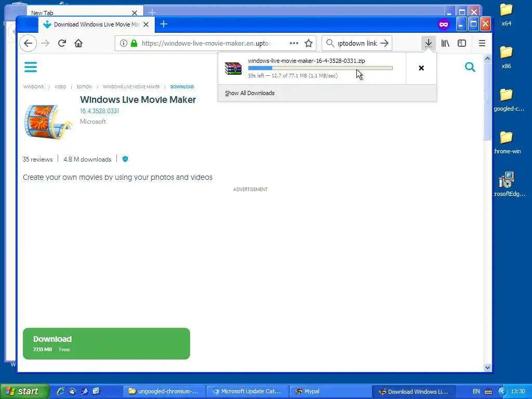532x399 pixels.
Task: Click the EDITION breadcrumb link
Action: 84,87
